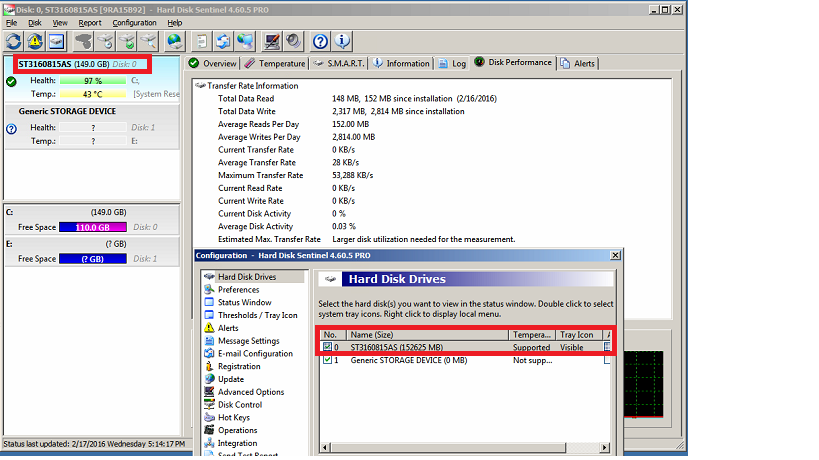Open Registration configuration page
Screen dimensions: 819x460
(x=239, y=366)
